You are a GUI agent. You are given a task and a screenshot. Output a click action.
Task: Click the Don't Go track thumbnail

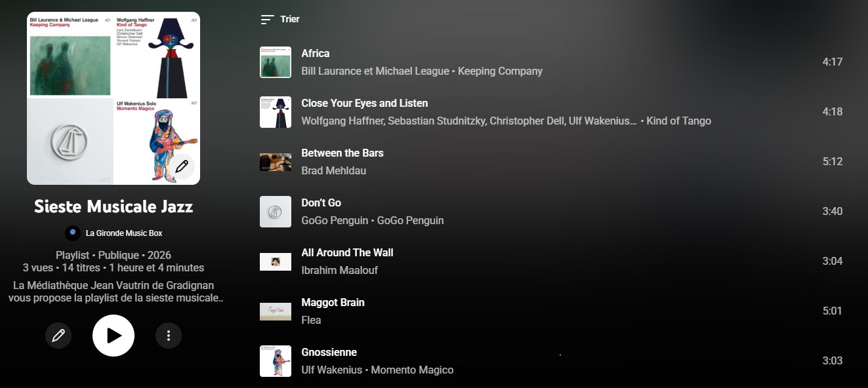[x=276, y=212]
